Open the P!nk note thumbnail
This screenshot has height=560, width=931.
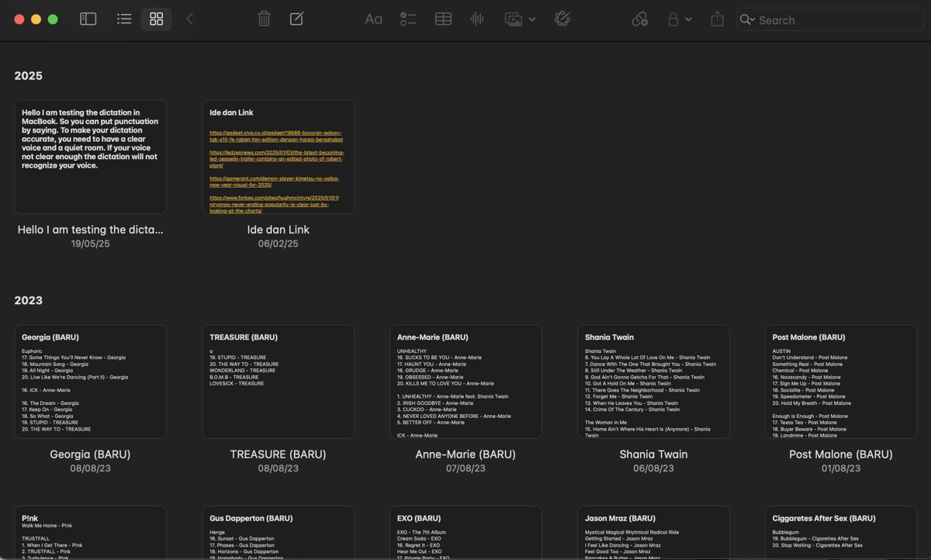click(91, 533)
